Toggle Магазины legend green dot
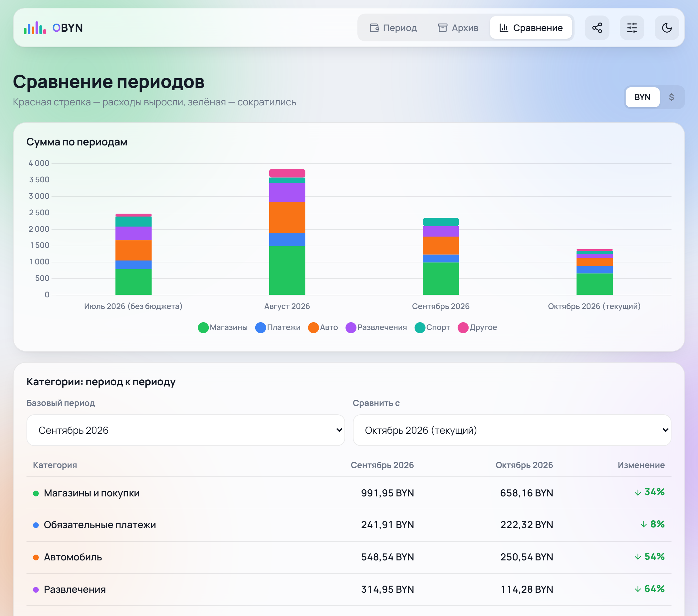Viewport: 698px width, 616px height. point(203,327)
